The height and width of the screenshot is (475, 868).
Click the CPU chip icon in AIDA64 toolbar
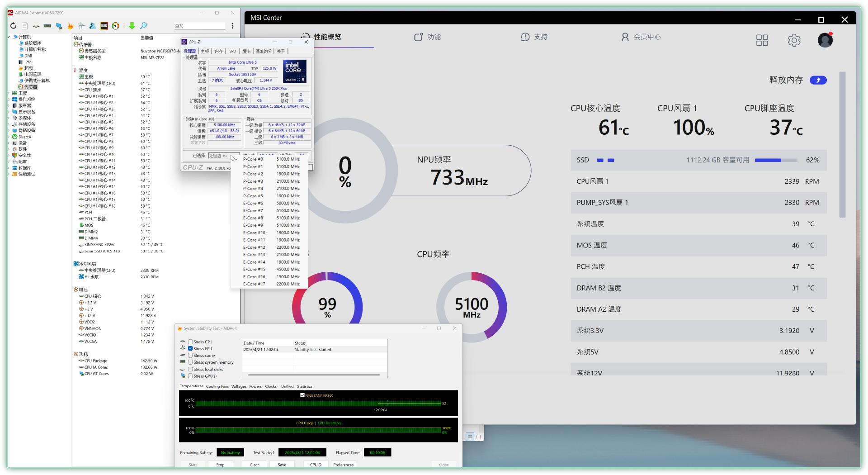pyautogui.click(x=36, y=26)
